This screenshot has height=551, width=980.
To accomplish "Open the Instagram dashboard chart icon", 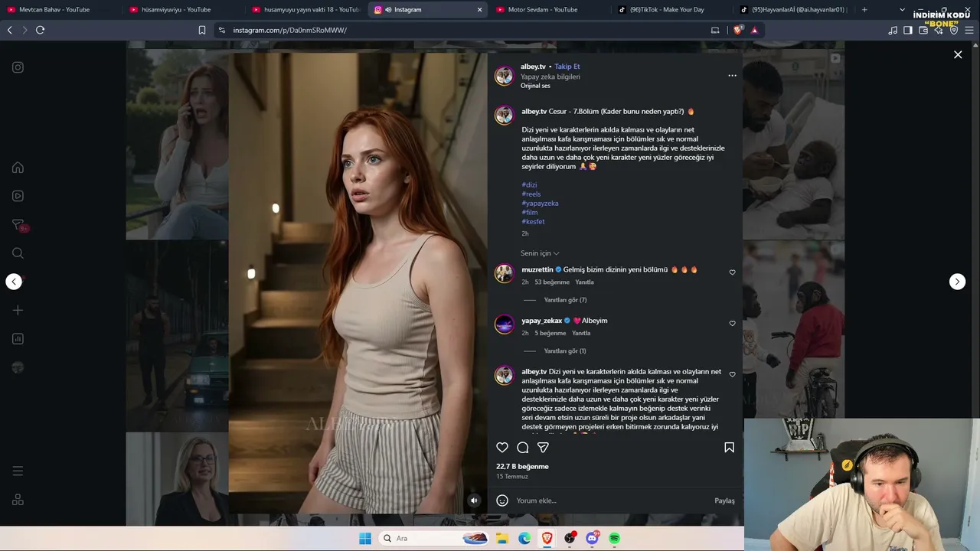I will click(18, 339).
